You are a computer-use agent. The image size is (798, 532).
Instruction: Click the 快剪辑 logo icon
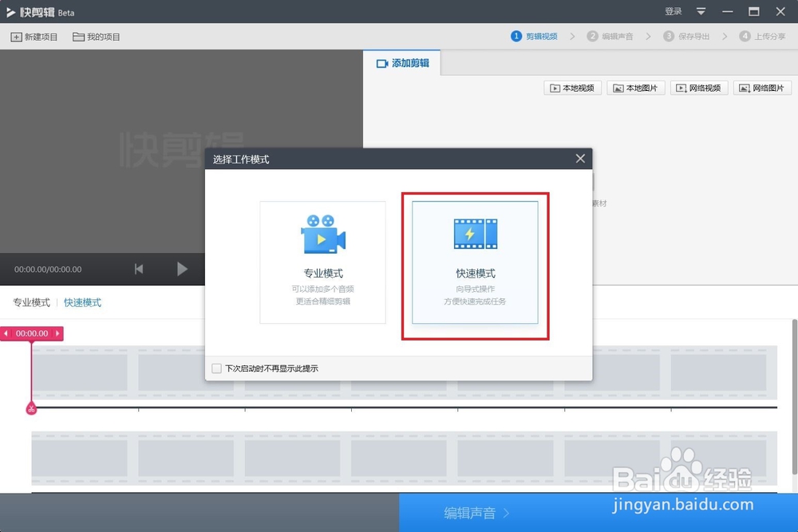[10, 12]
